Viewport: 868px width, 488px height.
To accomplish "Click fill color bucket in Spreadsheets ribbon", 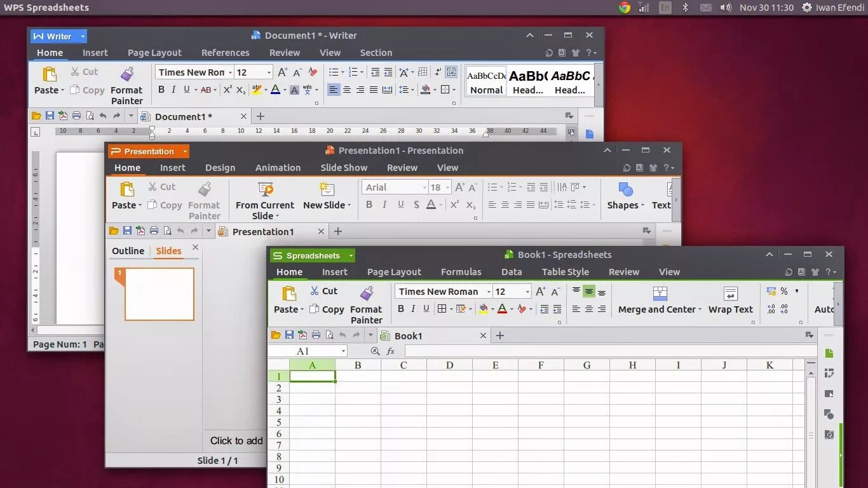I will click(x=483, y=309).
